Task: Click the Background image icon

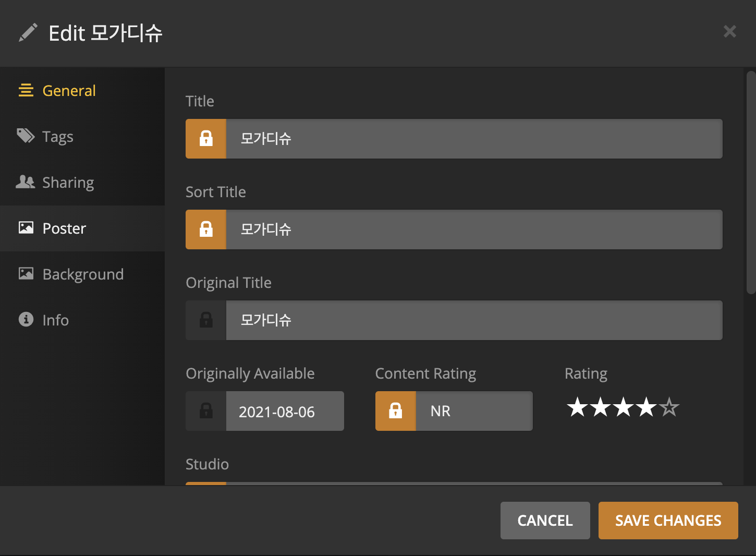Action: [x=26, y=274]
